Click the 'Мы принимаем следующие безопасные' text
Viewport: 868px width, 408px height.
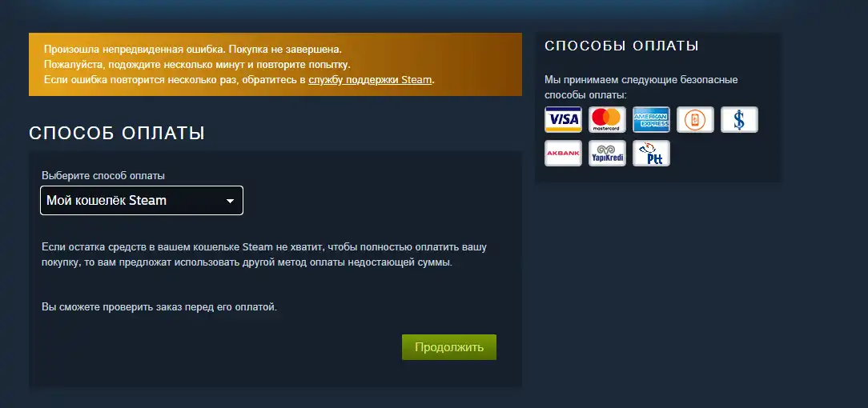point(641,80)
